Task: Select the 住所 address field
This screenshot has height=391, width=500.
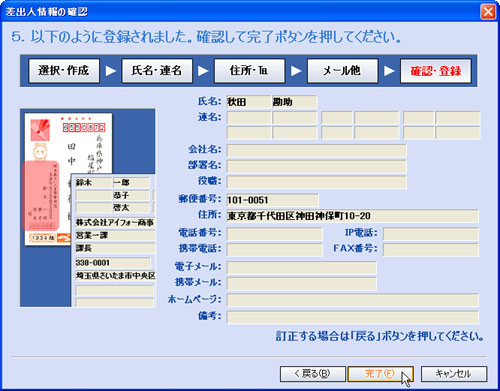Action: 352,216
